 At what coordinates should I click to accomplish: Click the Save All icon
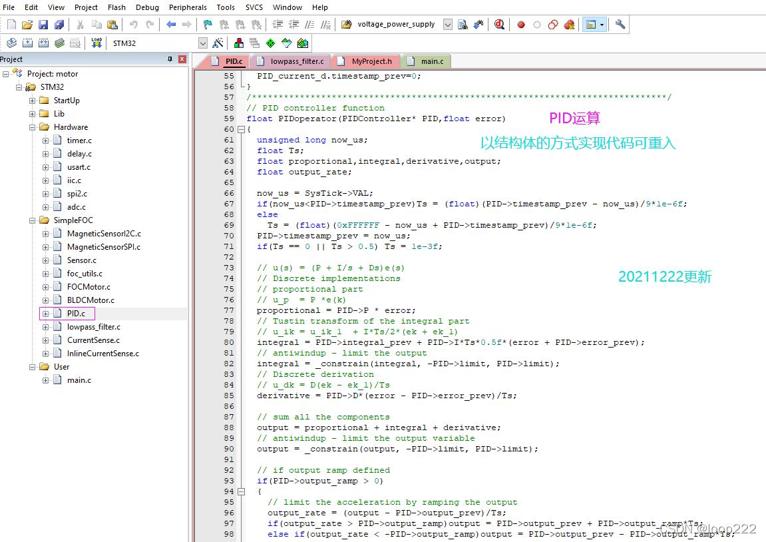[59, 24]
